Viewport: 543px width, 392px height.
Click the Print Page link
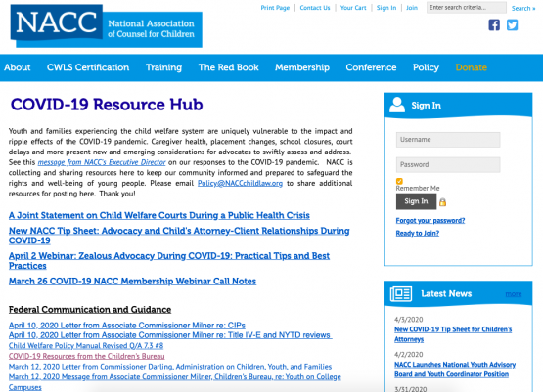pos(275,8)
